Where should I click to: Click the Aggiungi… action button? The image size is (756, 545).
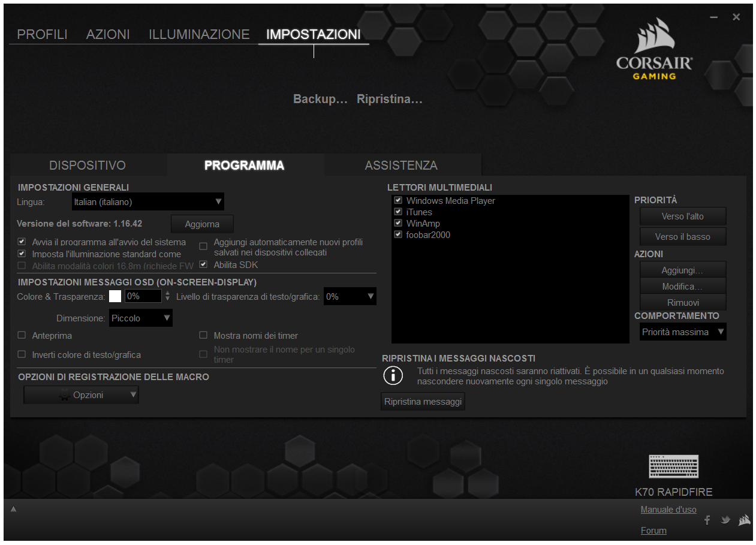[683, 270]
